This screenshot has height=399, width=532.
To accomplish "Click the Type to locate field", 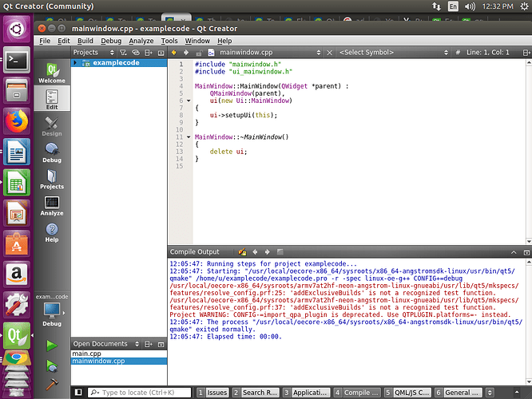I will [140, 393].
